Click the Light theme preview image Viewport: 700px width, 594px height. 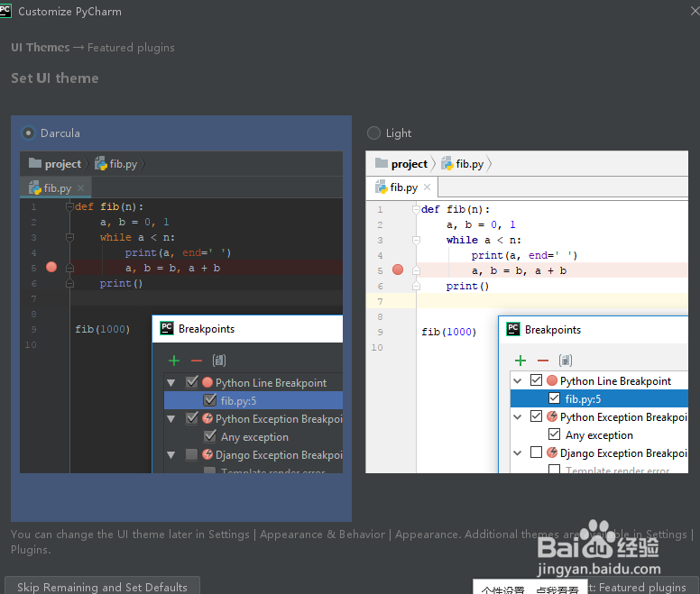click(x=527, y=312)
